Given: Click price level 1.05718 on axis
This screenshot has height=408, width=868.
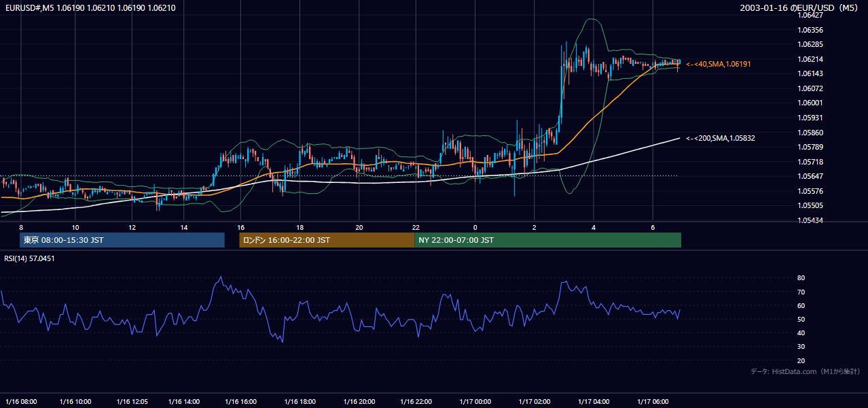Looking at the screenshot, I should [x=811, y=162].
